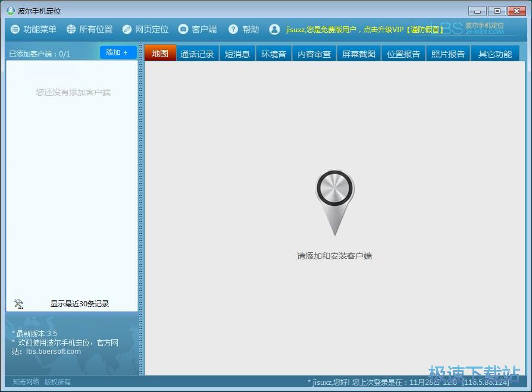Viewport: 532px width, 392px height.
Task: Click the 帮助 question mark icon
Action: point(233,30)
